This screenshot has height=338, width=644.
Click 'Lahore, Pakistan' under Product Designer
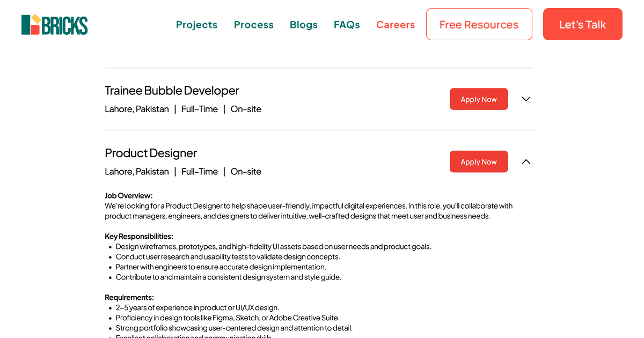[x=137, y=172]
